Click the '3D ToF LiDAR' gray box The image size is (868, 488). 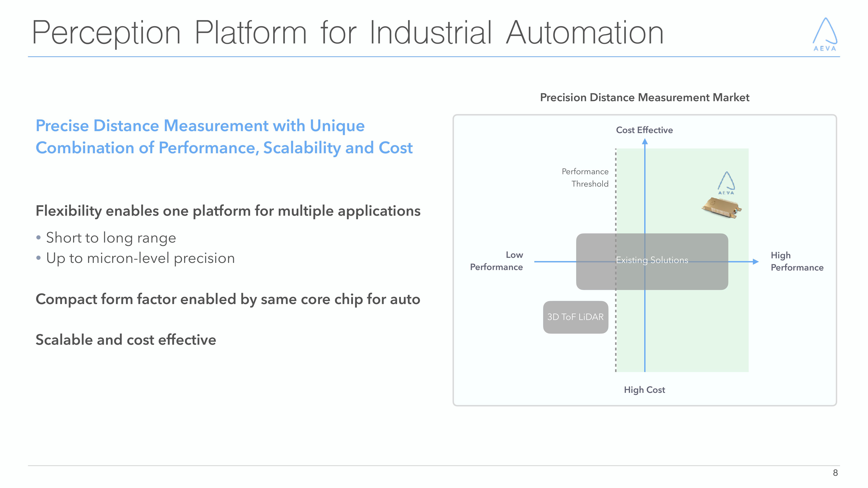click(x=576, y=317)
